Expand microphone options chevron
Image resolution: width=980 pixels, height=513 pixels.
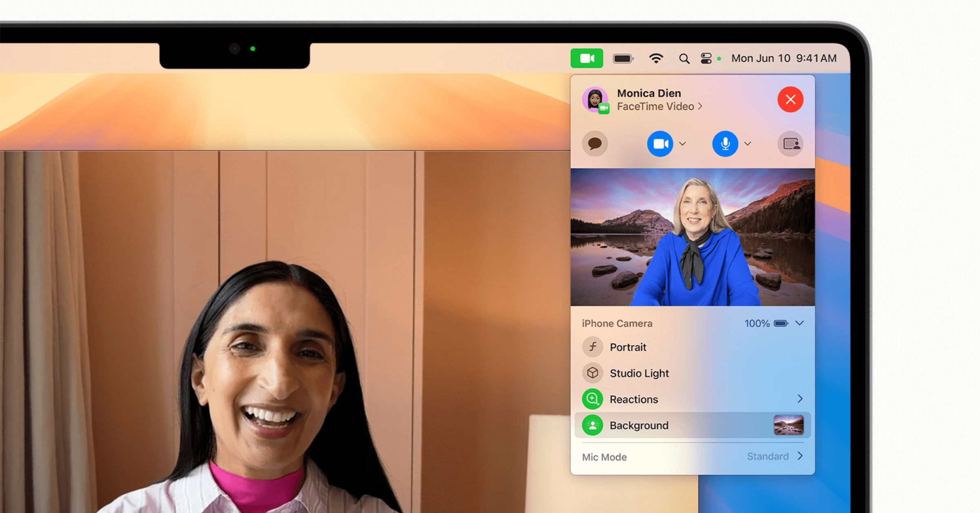coord(748,144)
